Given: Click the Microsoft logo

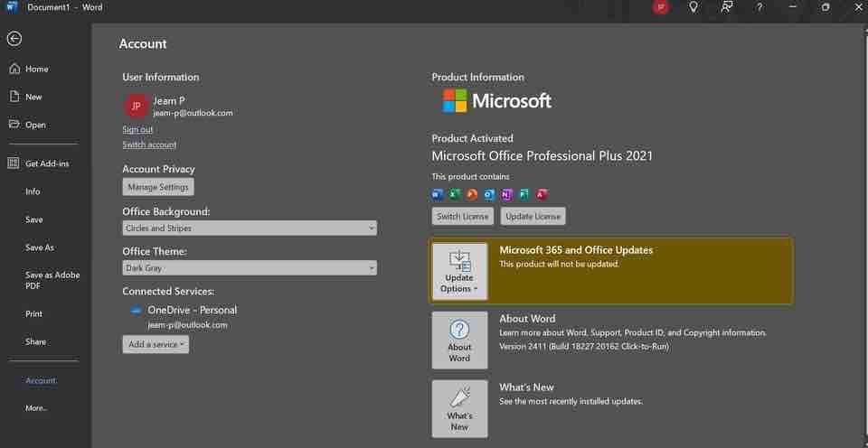Looking at the screenshot, I should [x=497, y=100].
